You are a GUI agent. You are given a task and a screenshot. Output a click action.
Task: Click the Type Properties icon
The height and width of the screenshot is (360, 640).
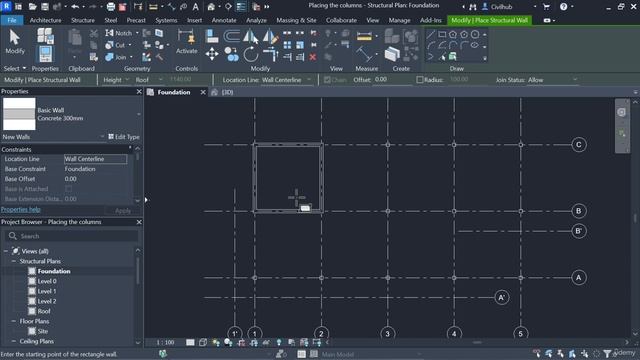[45, 36]
